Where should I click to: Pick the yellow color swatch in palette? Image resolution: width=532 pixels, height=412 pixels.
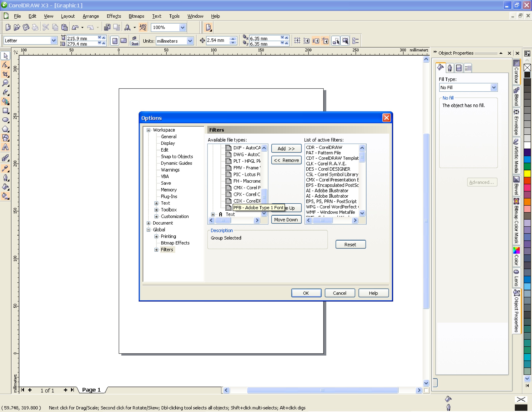527,173
